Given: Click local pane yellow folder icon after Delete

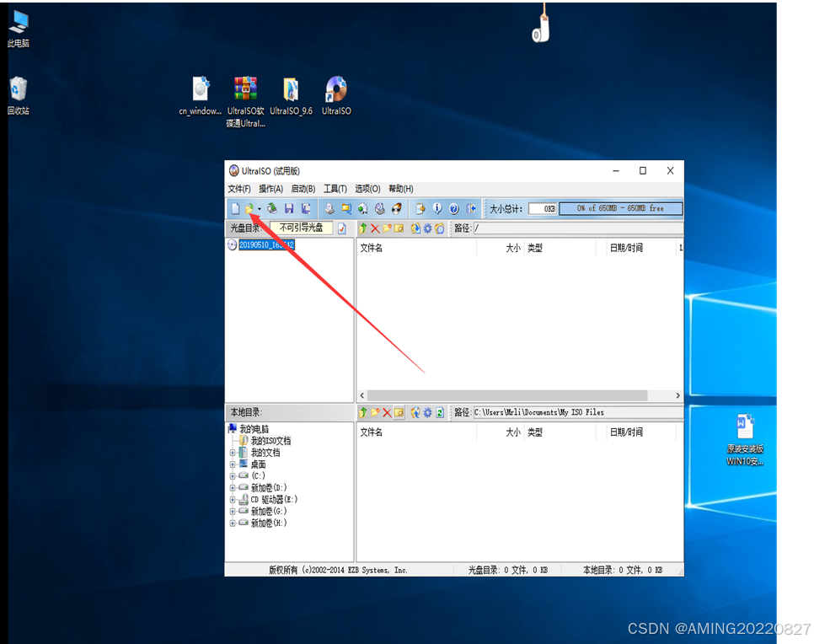Looking at the screenshot, I should pos(399,412).
